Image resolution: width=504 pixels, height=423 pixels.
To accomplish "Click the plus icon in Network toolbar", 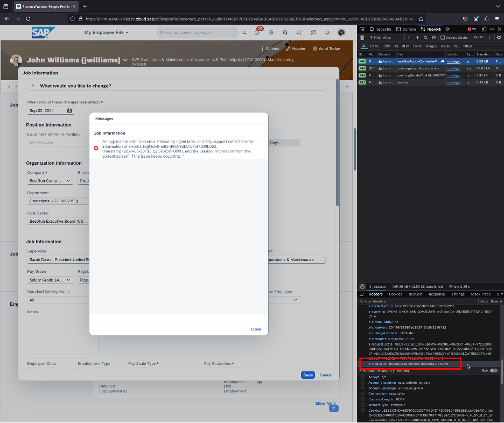I will (417, 38).
